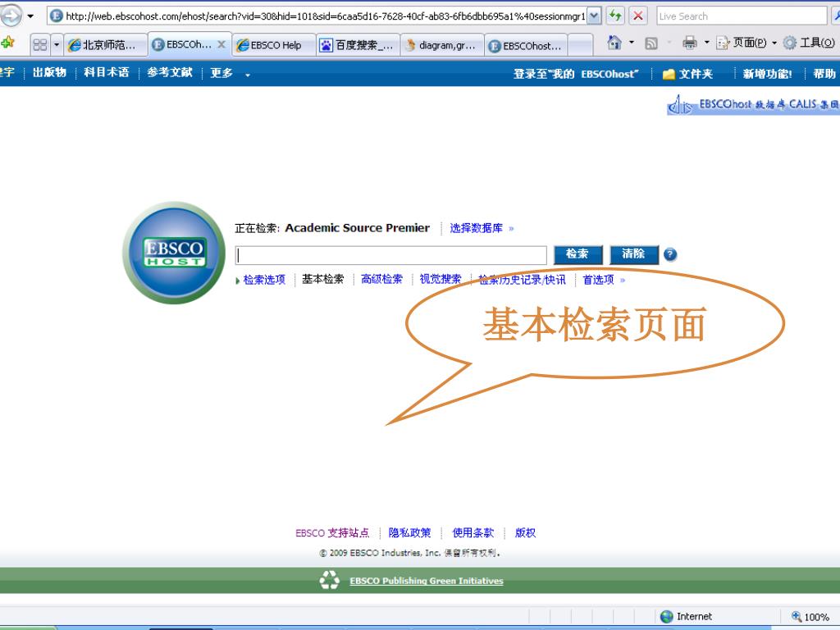
Task: Click the EBSCOhost CALIS logo banner
Action: (x=753, y=104)
